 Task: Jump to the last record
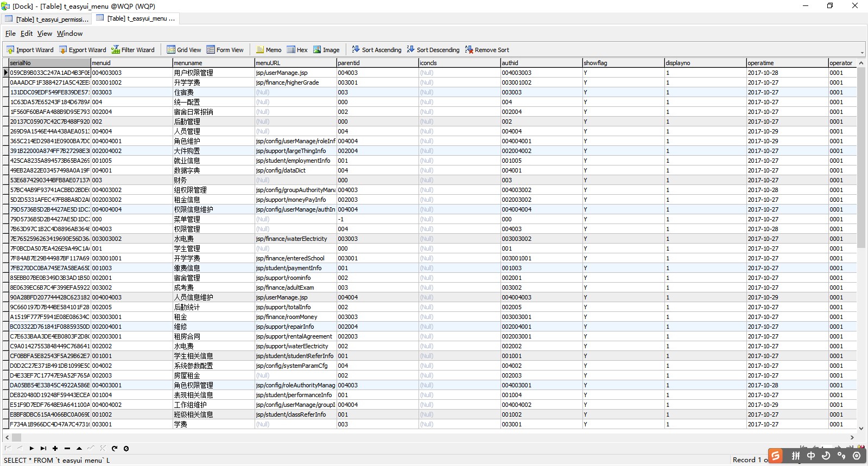pos(43,449)
